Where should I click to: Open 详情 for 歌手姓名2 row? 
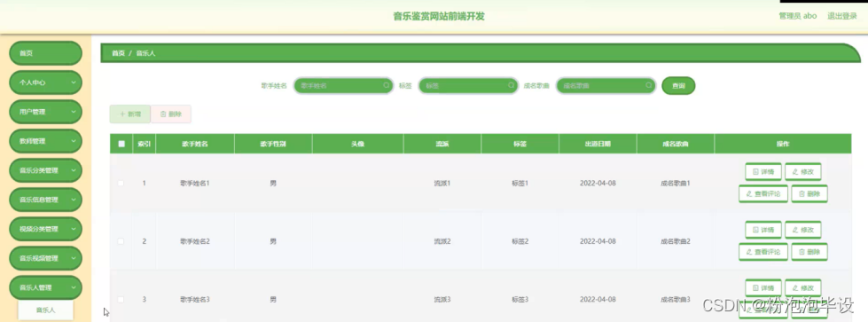tap(762, 230)
